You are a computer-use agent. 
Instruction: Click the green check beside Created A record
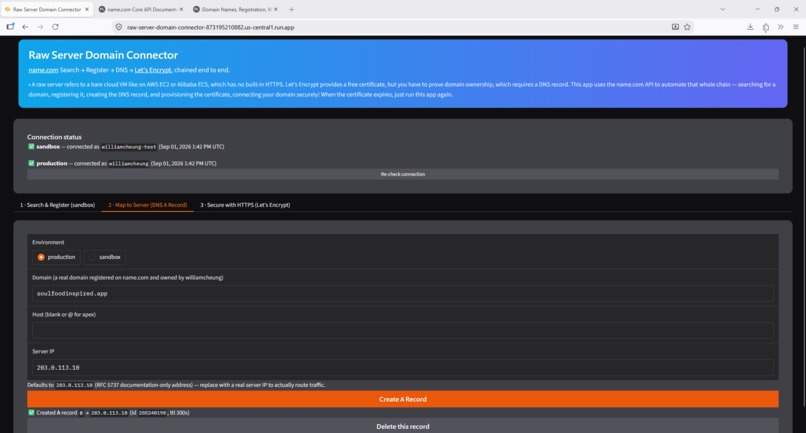31,412
